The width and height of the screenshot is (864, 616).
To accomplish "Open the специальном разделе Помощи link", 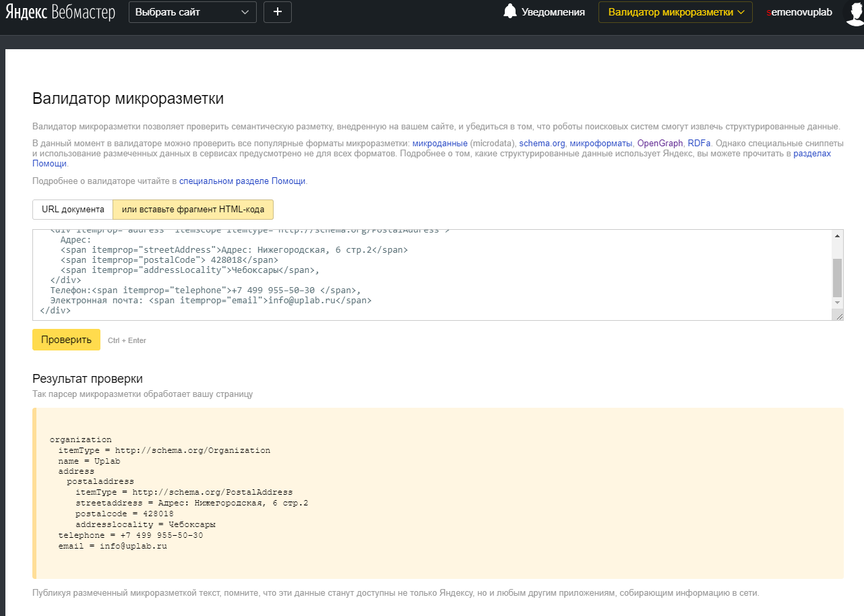I will click(242, 181).
